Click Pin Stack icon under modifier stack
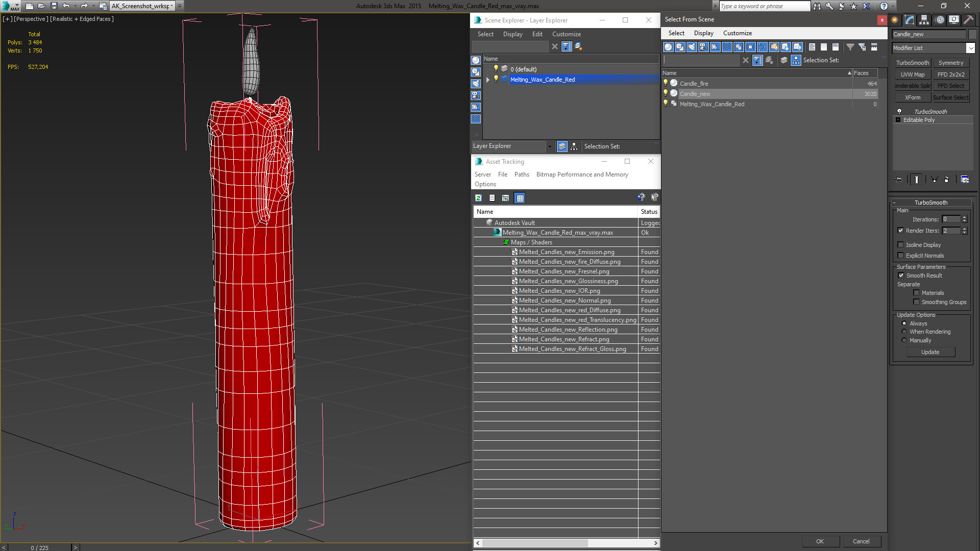The width and height of the screenshot is (980, 551). 899,180
